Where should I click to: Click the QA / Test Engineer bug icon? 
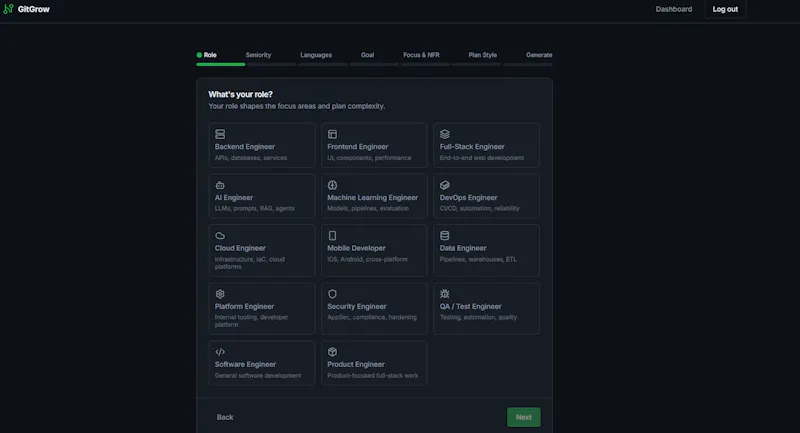pos(445,294)
